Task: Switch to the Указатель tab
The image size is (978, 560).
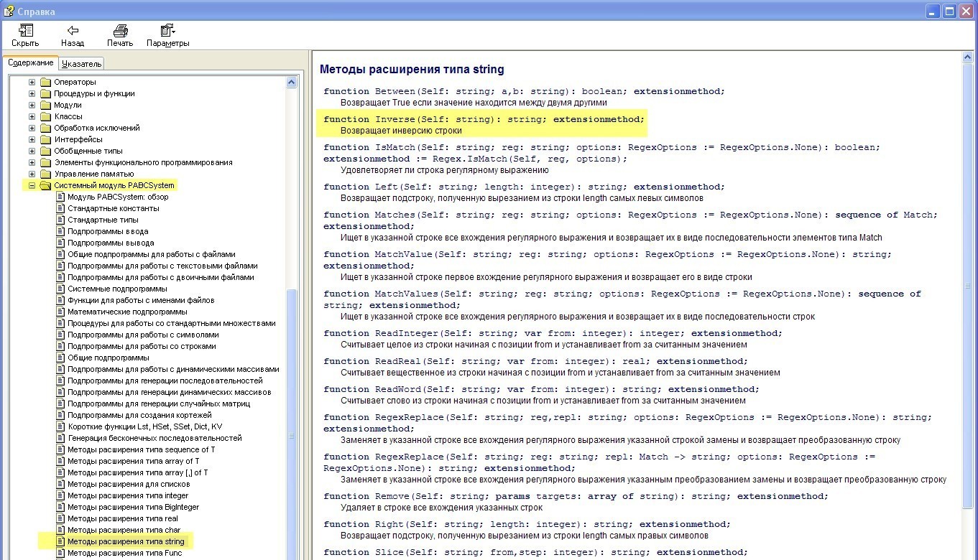Action: click(81, 63)
